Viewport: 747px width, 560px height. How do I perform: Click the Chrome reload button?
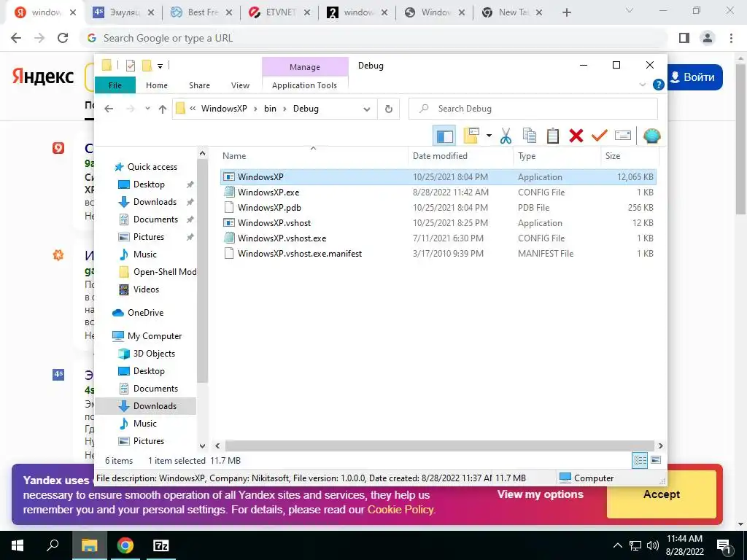pos(63,38)
